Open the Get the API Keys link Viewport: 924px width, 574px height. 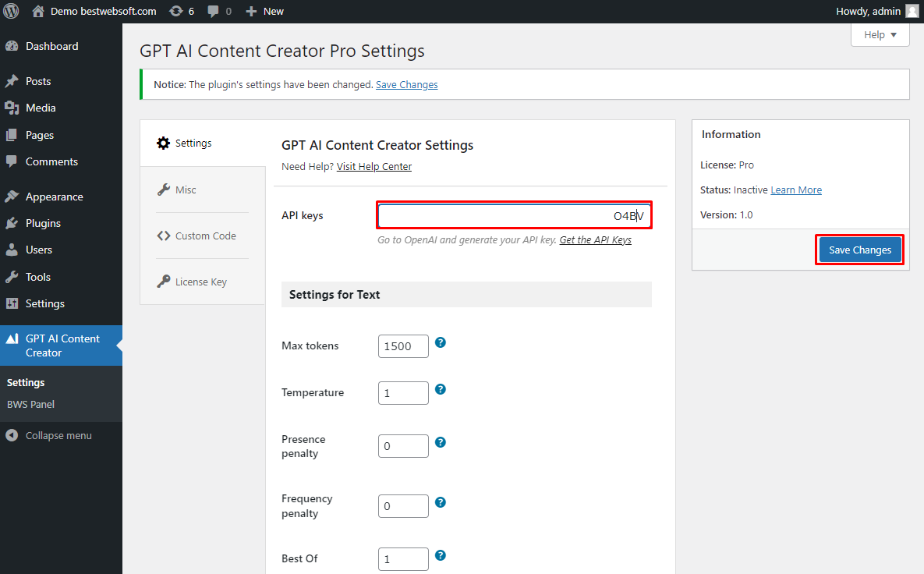point(595,240)
